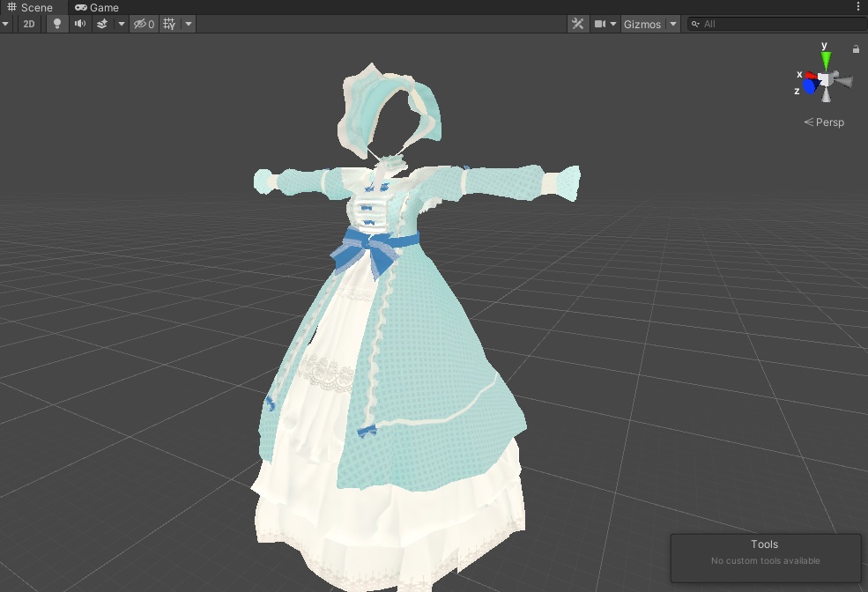Open the draw mode dropdown arrow

(x=5, y=24)
